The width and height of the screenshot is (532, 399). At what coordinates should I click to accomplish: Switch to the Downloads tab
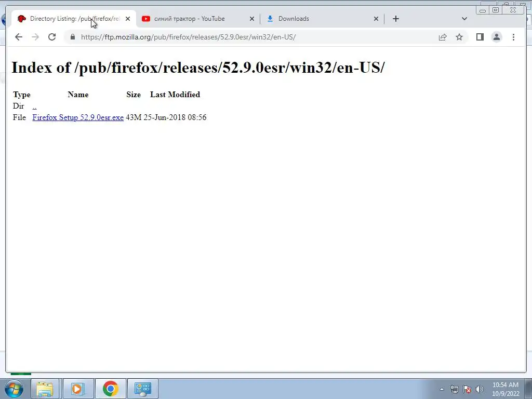click(322, 19)
